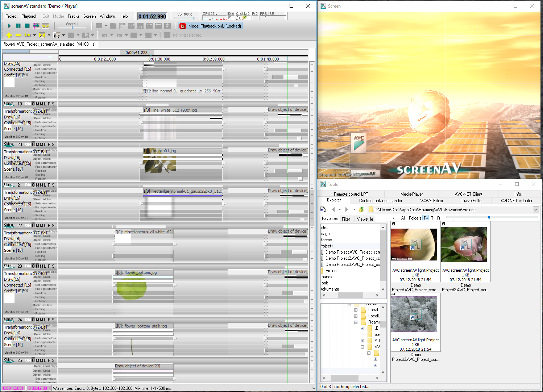Click the 0:01:52.990 timecode display
The width and height of the screenshot is (543, 392).
click(x=152, y=16)
